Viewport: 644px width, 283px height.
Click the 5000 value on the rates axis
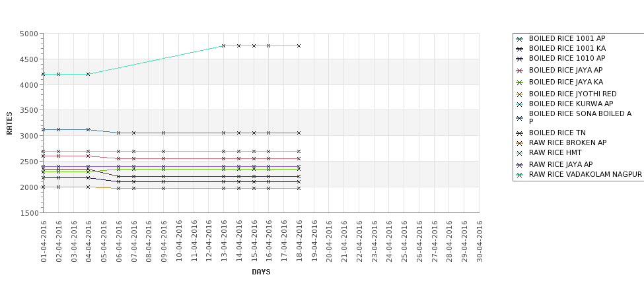pos(29,34)
